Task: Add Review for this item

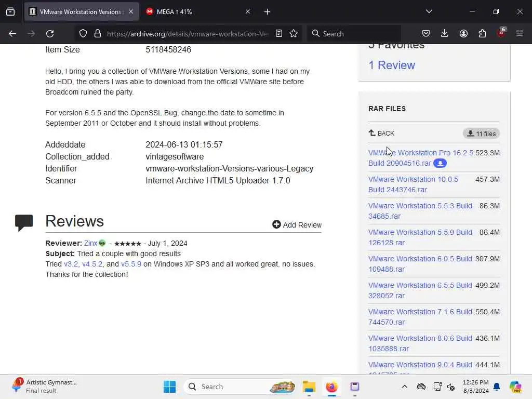Action: click(297, 225)
